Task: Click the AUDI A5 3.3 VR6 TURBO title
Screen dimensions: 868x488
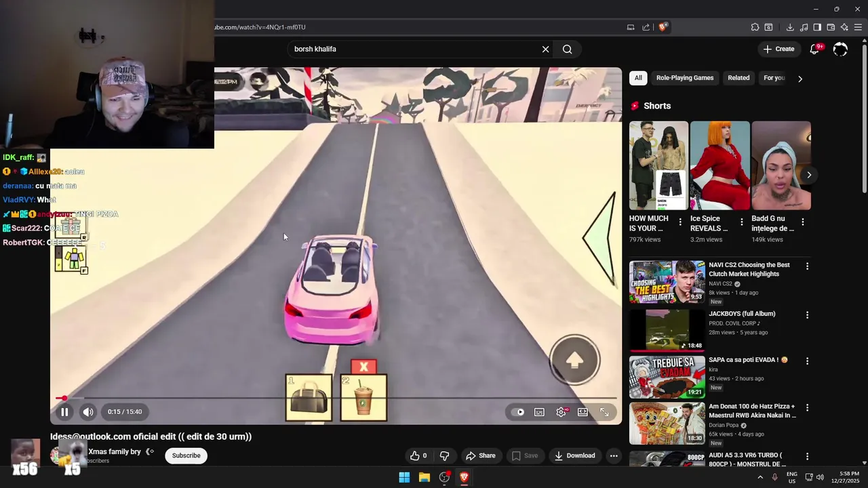Action: click(747, 460)
